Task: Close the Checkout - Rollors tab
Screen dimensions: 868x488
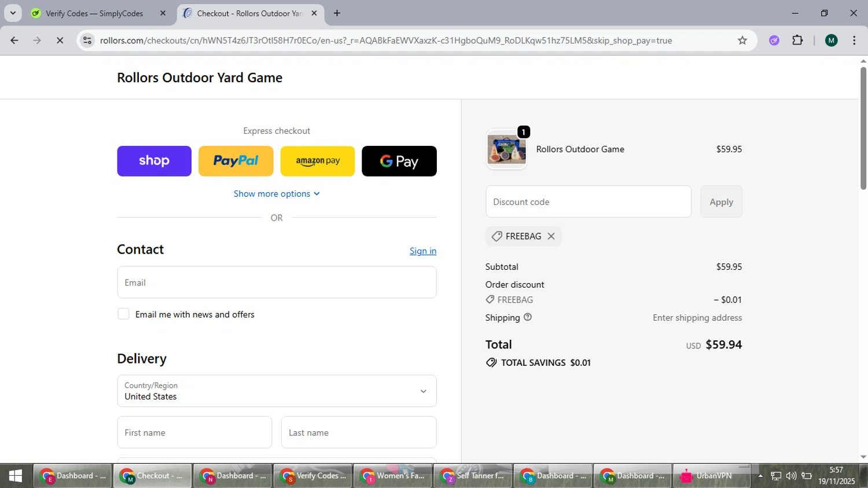Action: tap(314, 13)
